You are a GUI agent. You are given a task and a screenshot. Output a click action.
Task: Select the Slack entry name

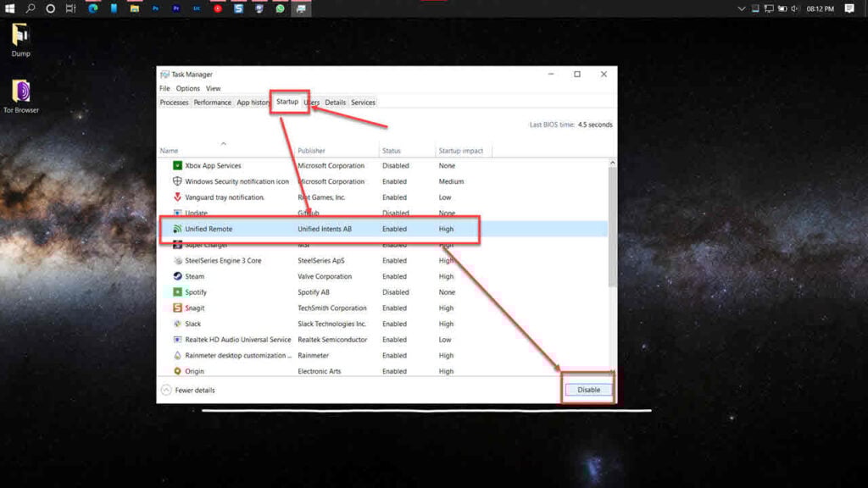192,324
